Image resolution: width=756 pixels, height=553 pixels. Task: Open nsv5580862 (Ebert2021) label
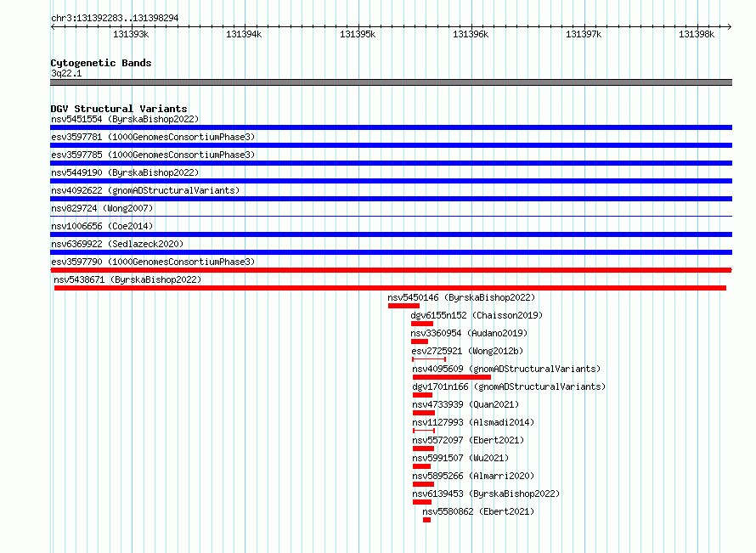[478, 511]
